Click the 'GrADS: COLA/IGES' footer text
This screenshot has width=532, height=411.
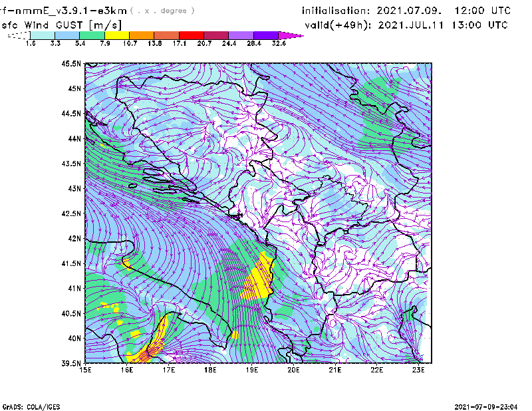tap(31, 407)
